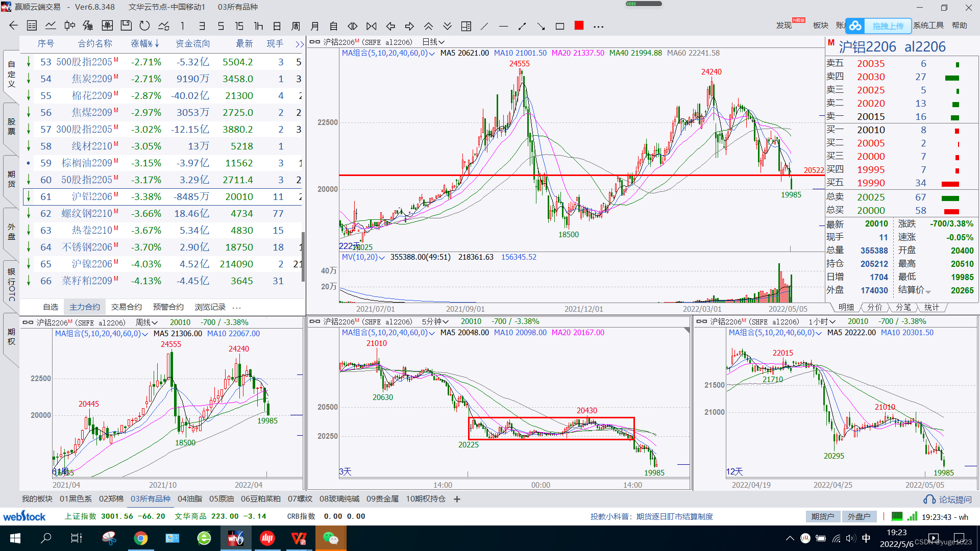Open Chrome from the Windows taskbar
The image size is (980, 551).
141,538
